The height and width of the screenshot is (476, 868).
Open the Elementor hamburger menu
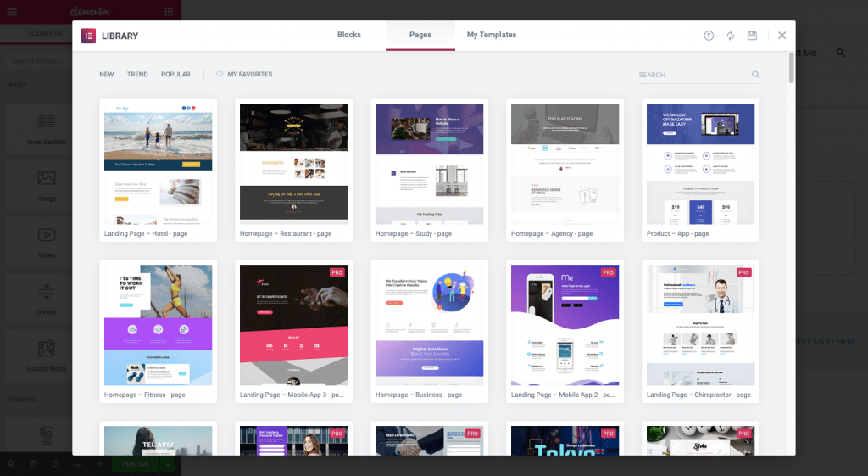point(12,12)
